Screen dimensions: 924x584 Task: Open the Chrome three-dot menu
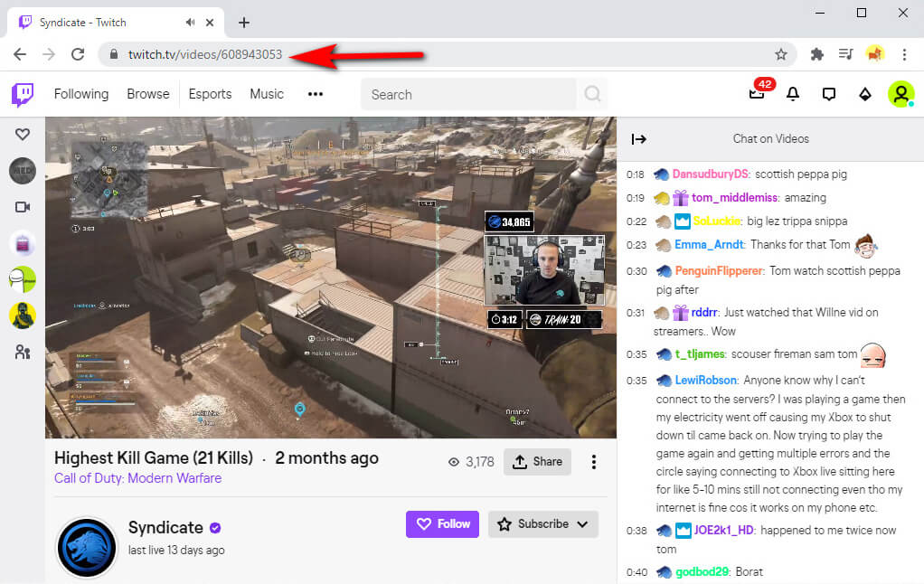click(904, 54)
